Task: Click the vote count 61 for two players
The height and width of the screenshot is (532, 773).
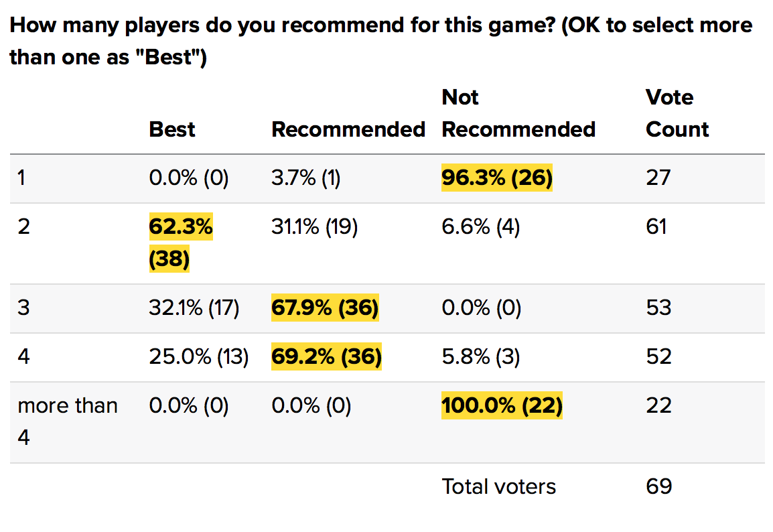Action: [x=656, y=227]
